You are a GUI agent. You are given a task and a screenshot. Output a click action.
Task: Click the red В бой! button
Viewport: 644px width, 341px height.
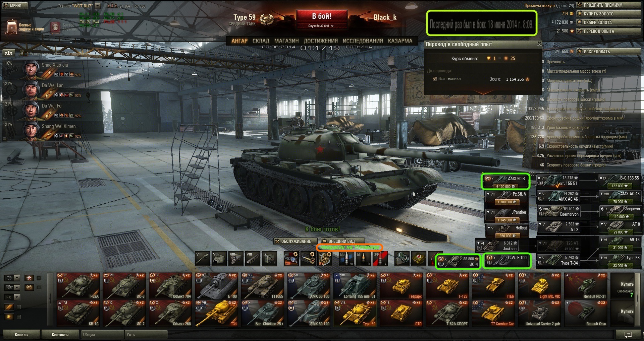(321, 16)
